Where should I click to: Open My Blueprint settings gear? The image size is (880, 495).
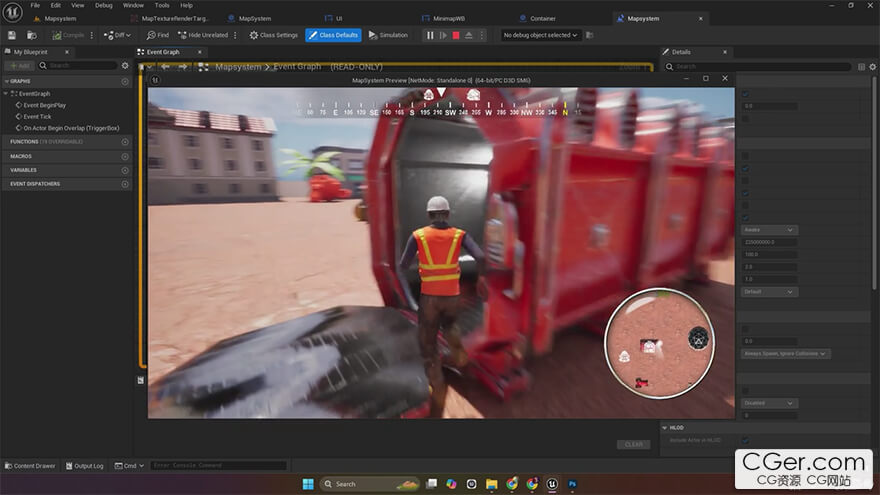pos(125,66)
